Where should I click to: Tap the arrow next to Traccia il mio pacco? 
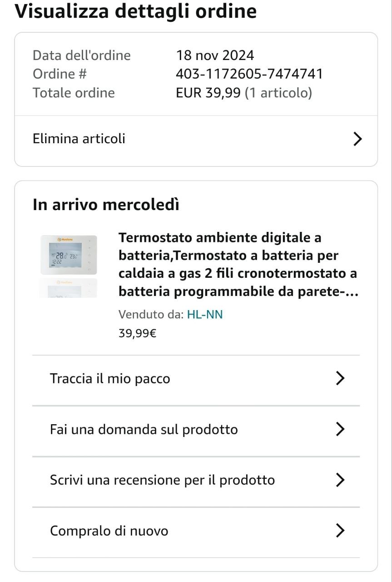tap(340, 378)
